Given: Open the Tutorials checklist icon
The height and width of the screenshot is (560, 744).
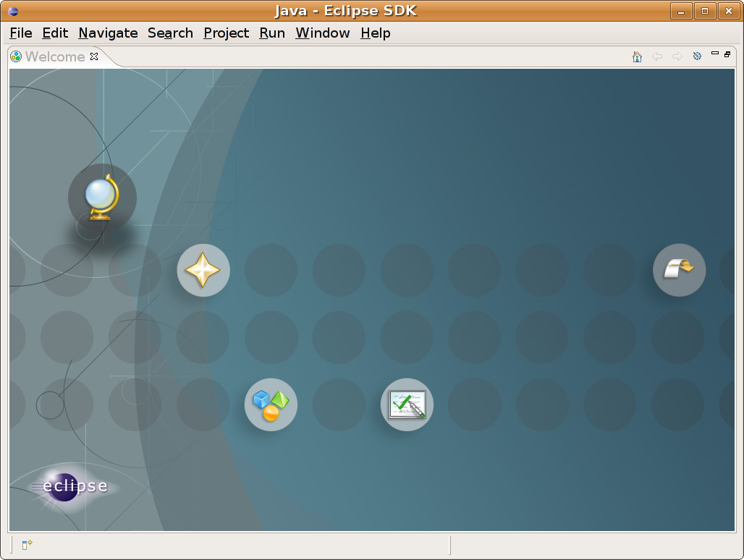Looking at the screenshot, I should [x=407, y=404].
